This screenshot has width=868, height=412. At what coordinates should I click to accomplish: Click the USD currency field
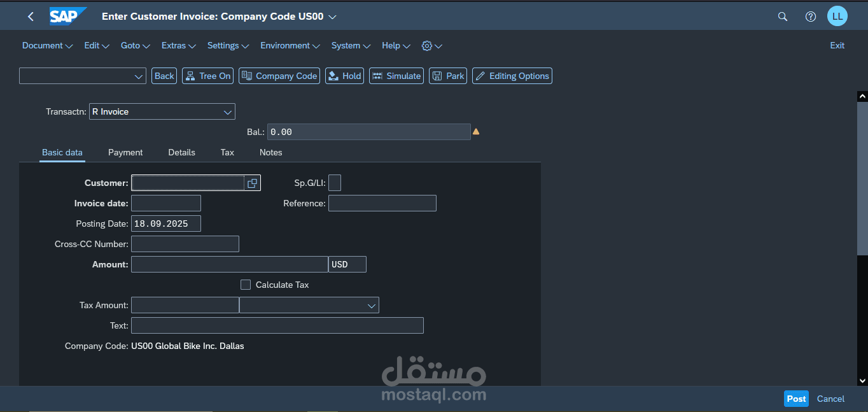click(x=347, y=265)
